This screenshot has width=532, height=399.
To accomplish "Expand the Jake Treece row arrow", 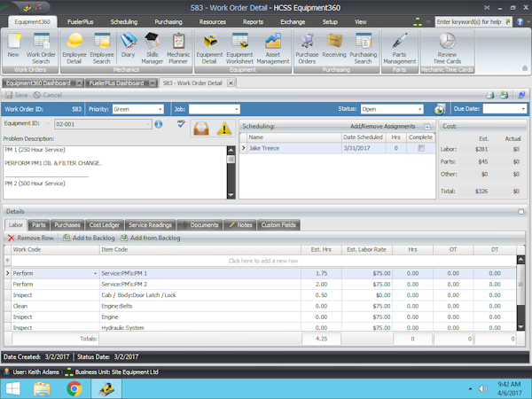I will [x=243, y=148].
